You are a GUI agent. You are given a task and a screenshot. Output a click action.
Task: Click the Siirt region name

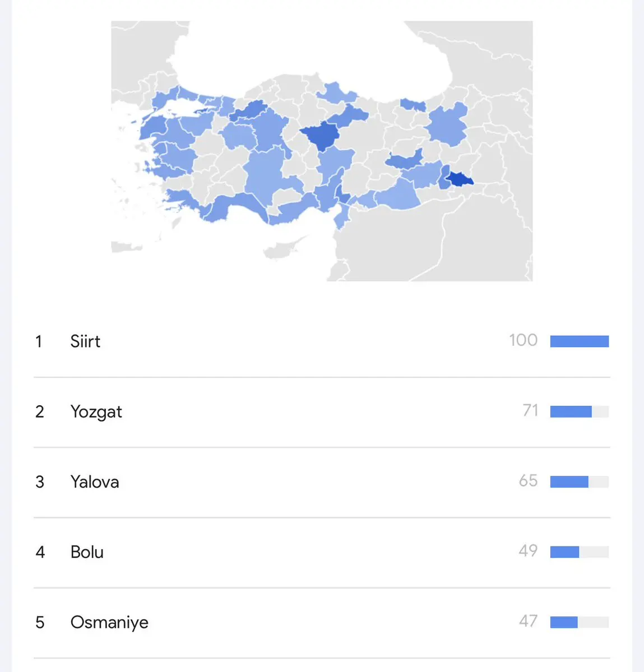click(x=85, y=341)
